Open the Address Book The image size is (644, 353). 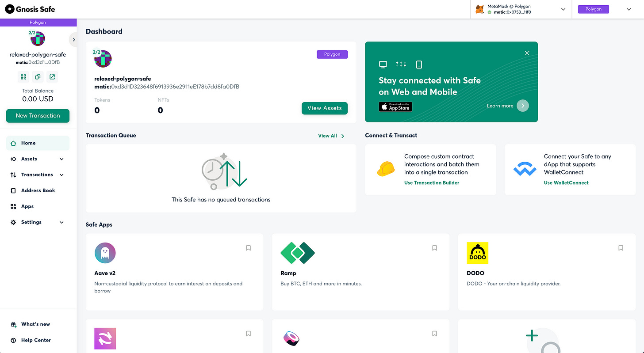[x=38, y=191]
